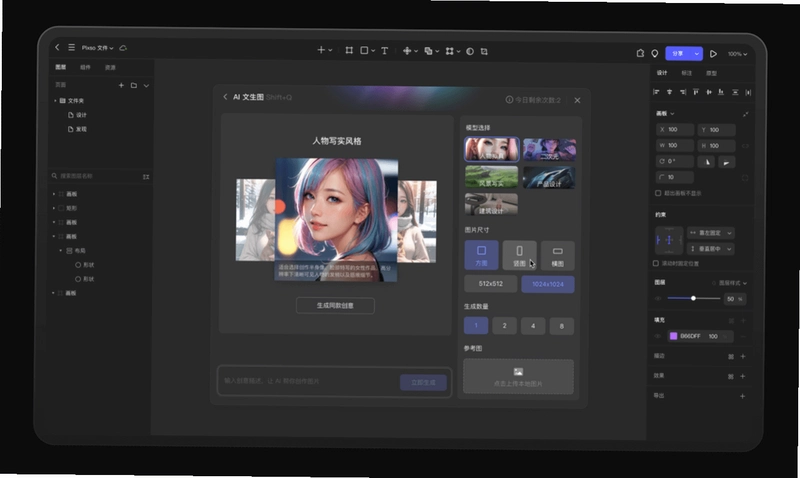Select the Rectangle shape tool
800x478 pixels.
point(364,50)
